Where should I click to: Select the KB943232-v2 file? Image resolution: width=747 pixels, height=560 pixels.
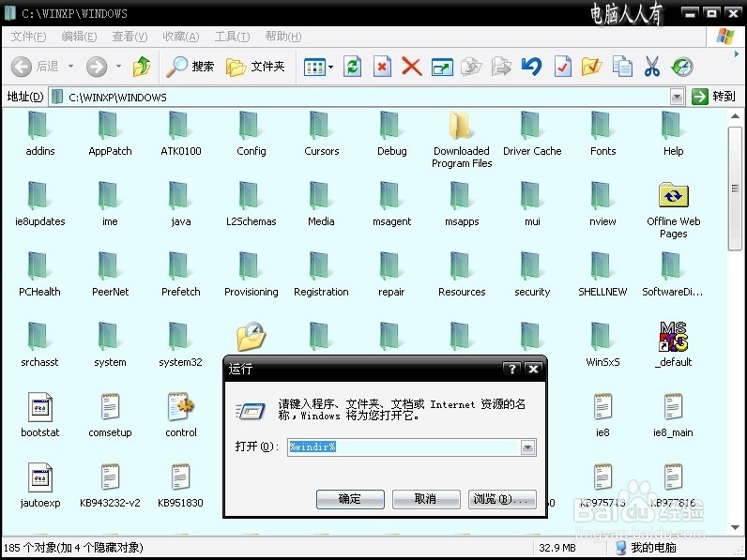(110, 485)
